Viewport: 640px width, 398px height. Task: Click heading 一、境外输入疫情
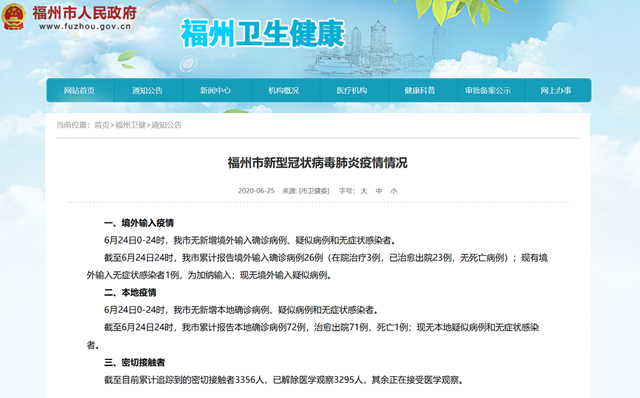coord(139,223)
